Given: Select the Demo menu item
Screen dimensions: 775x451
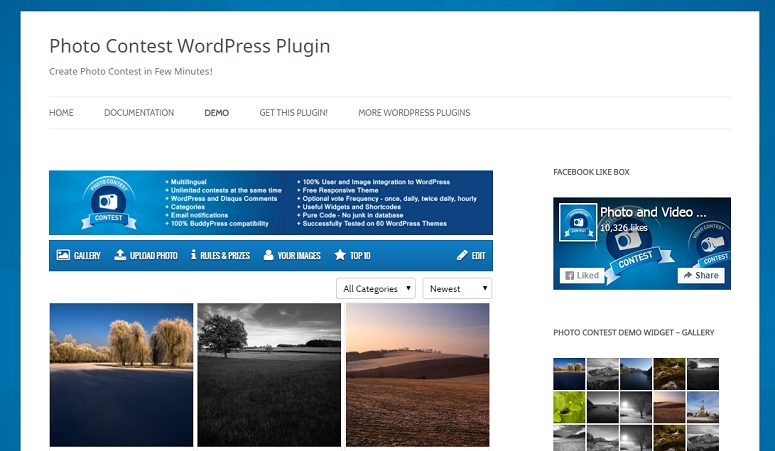Looking at the screenshot, I should [216, 113].
